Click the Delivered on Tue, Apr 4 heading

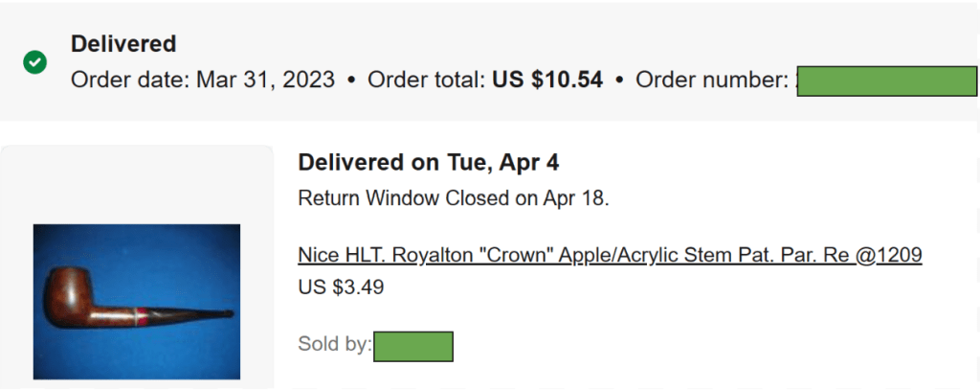pyautogui.click(x=429, y=162)
